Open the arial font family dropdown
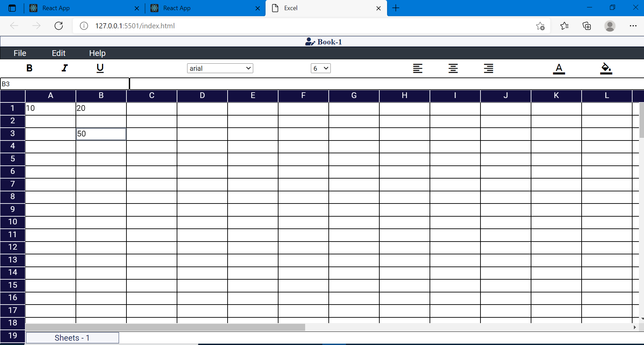 pos(219,68)
